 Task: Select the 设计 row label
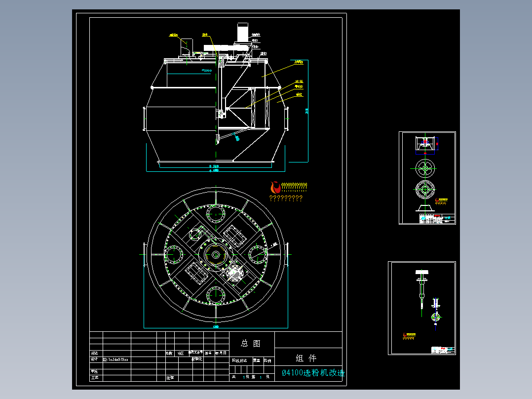94,359
